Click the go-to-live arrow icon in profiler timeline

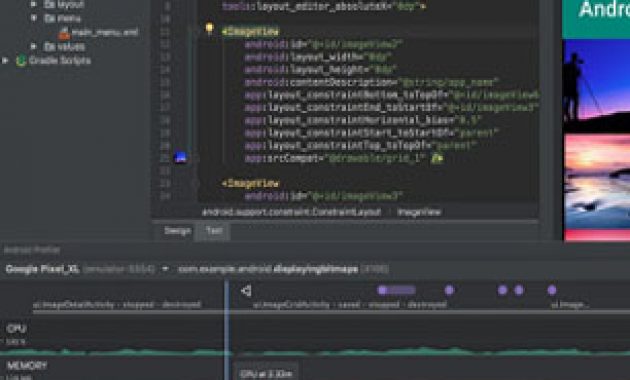246,290
